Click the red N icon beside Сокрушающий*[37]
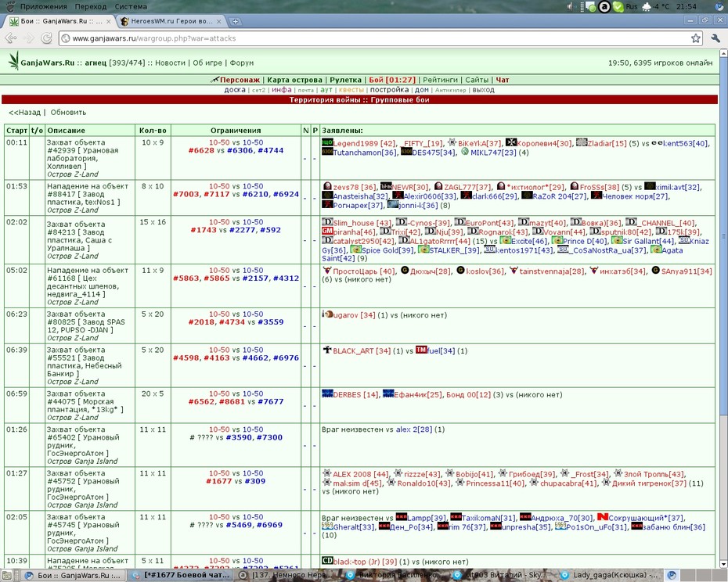 (603, 516)
